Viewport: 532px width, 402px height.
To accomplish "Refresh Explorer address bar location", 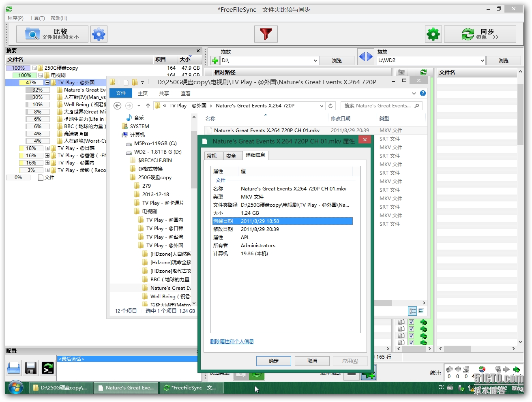I will pyautogui.click(x=330, y=106).
